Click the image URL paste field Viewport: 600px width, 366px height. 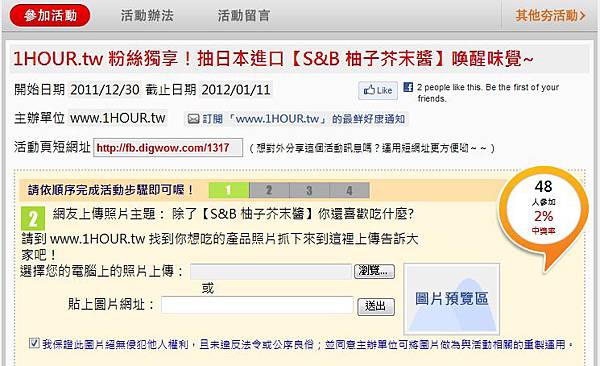click(257, 305)
